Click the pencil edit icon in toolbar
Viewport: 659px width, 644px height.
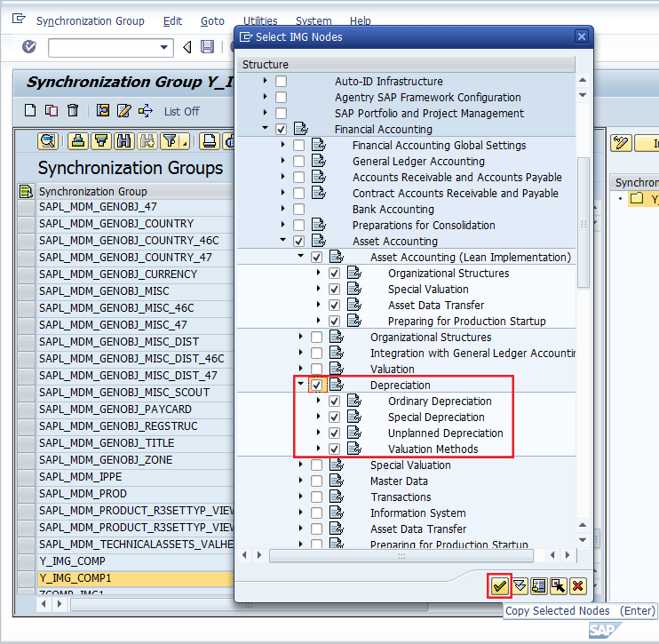(x=123, y=111)
